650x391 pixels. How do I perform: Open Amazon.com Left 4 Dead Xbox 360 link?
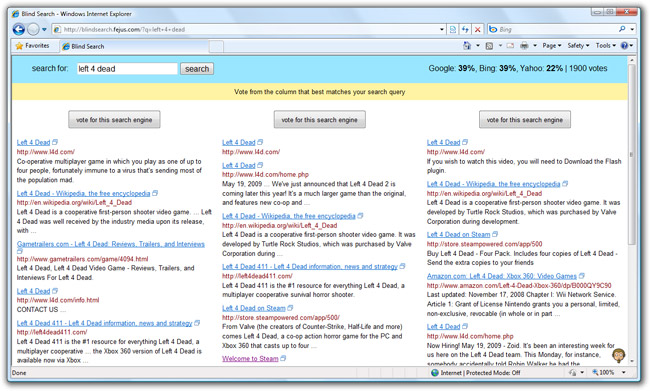pyautogui.click(x=502, y=276)
